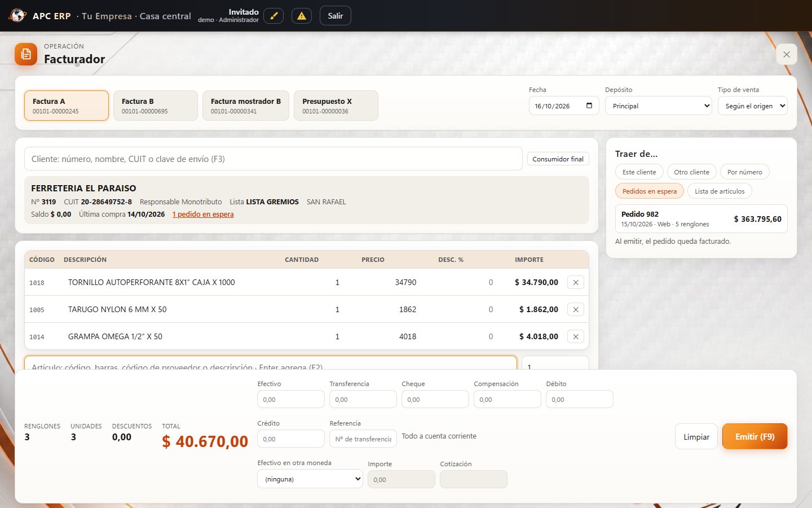Toggle the Lista de artículos chip
Image resolution: width=812 pixels, height=508 pixels.
(720, 191)
